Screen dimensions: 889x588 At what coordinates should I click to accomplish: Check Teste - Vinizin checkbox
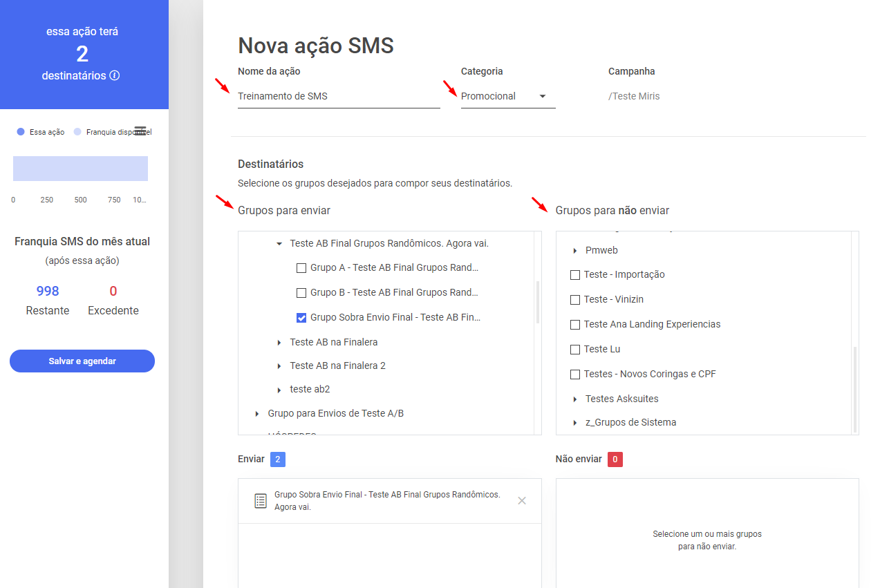[x=575, y=300]
